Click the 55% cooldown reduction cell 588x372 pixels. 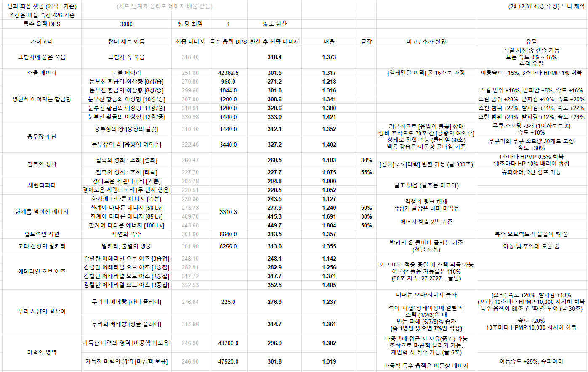tap(366, 172)
